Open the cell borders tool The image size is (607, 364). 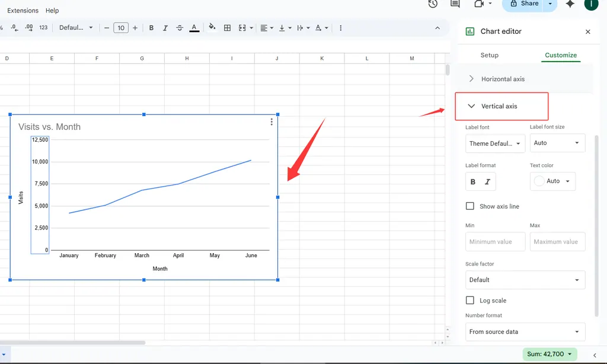(x=227, y=28)
